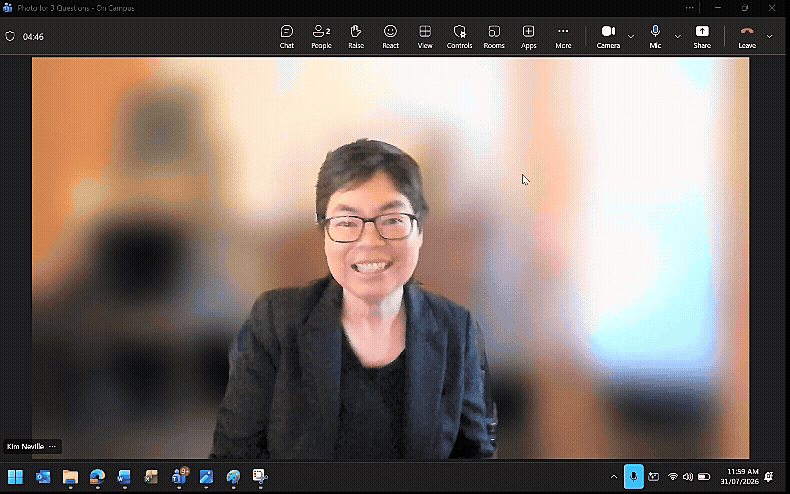Open Teams from the taskbar
790x494 pixels.
(179, 476)
